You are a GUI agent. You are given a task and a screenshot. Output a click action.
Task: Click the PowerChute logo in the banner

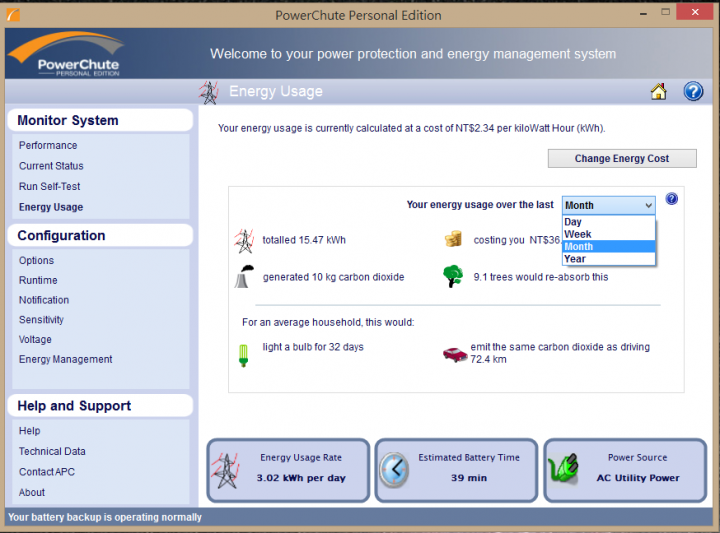(67, 54)
